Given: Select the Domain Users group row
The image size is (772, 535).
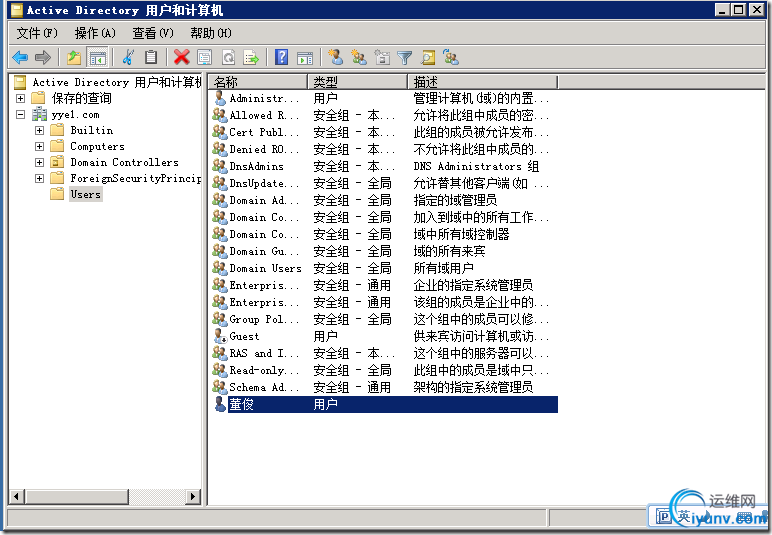Looking at the screenshot, I should coord(385,268).
